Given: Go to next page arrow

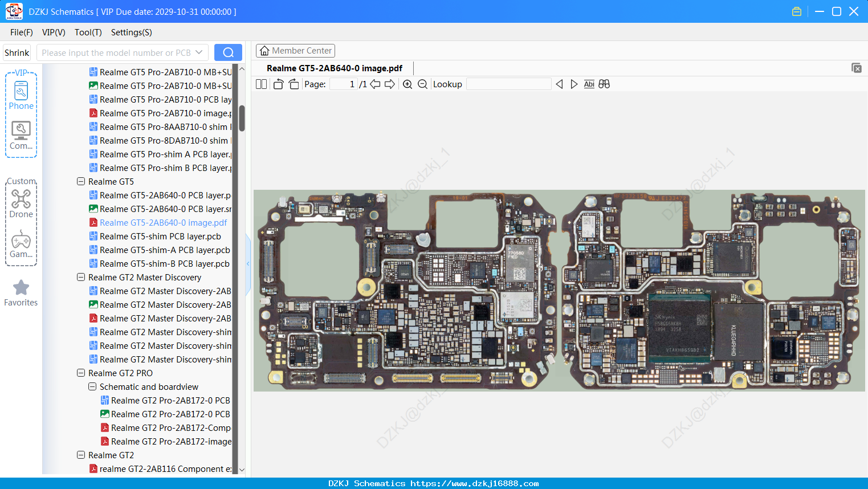Looking at the screenshot, I should [390, 84].
